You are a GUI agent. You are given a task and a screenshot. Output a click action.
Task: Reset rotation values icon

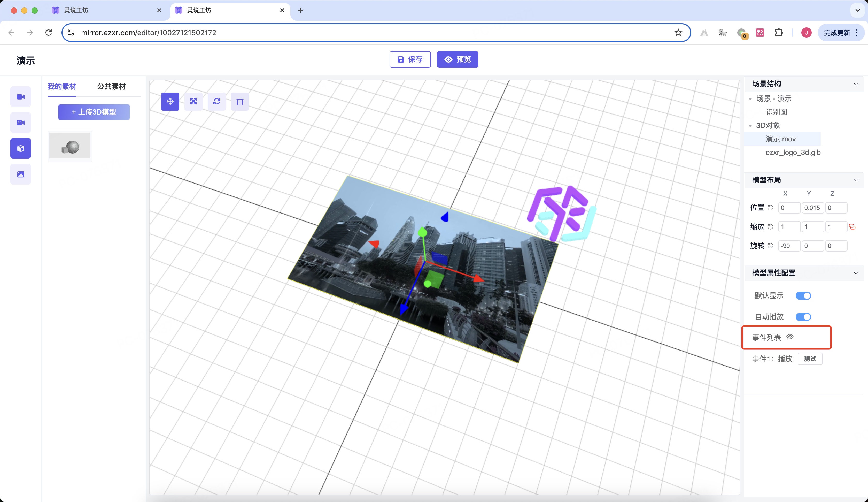[771, 246]
